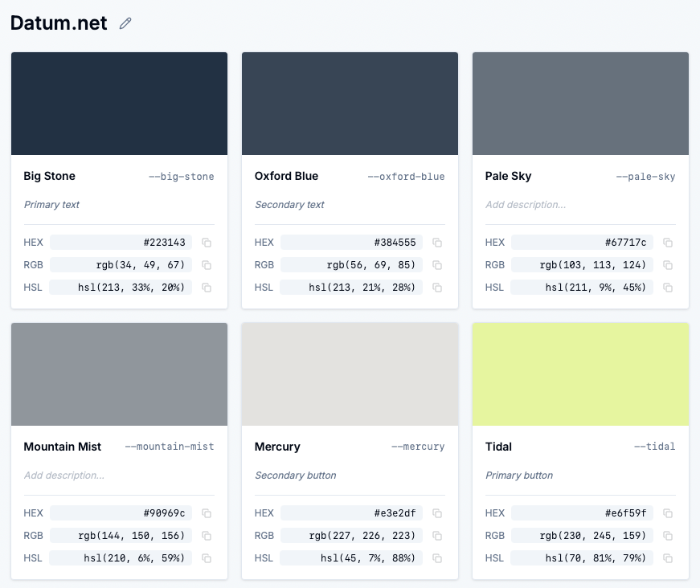The width and height of the screenshot is (700, 588).
Task: Click the Oxford Blue color name
Action: click(x=287, y=176)
